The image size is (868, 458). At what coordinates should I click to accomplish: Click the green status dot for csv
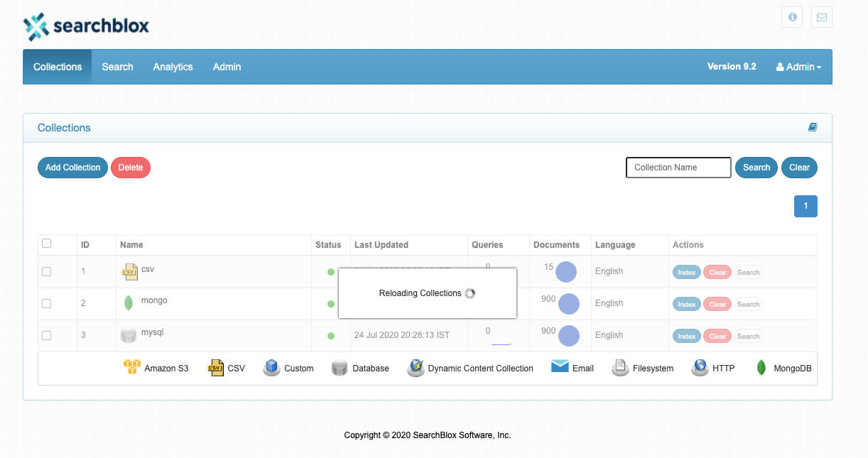pyautogui.click(x=331, y=272)
